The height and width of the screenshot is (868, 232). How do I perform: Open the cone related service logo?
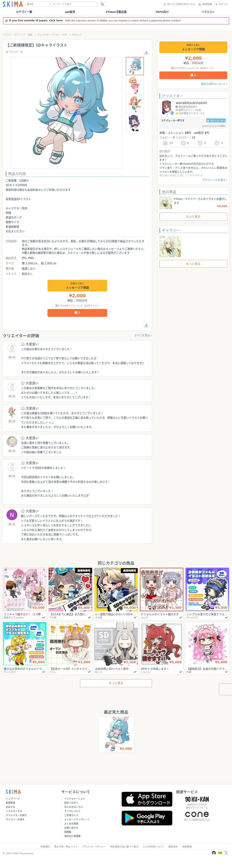pyautogui.click(x=197, y=814)
